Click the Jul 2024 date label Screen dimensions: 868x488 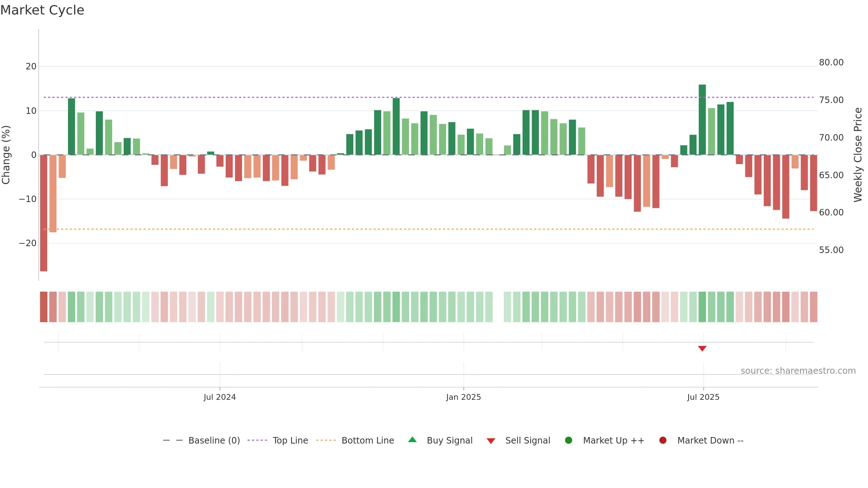pyautogui.click(x=220, y=397)
